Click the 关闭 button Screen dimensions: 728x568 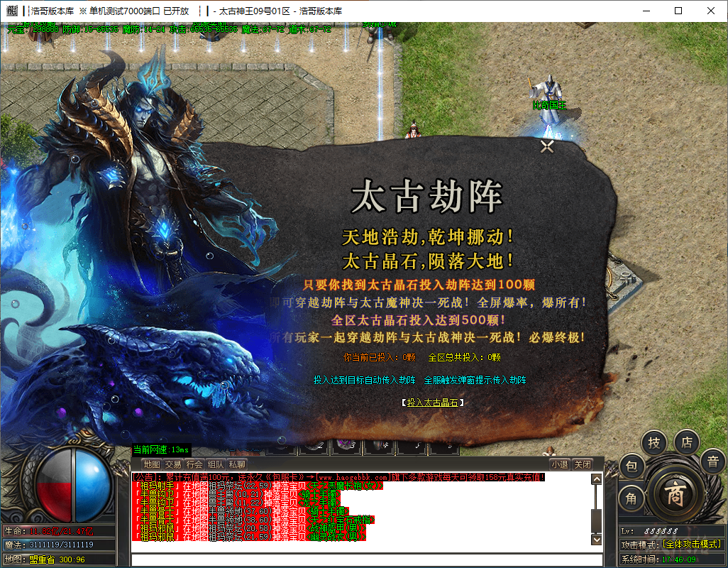pyautogui.click(x=583, y=464)
